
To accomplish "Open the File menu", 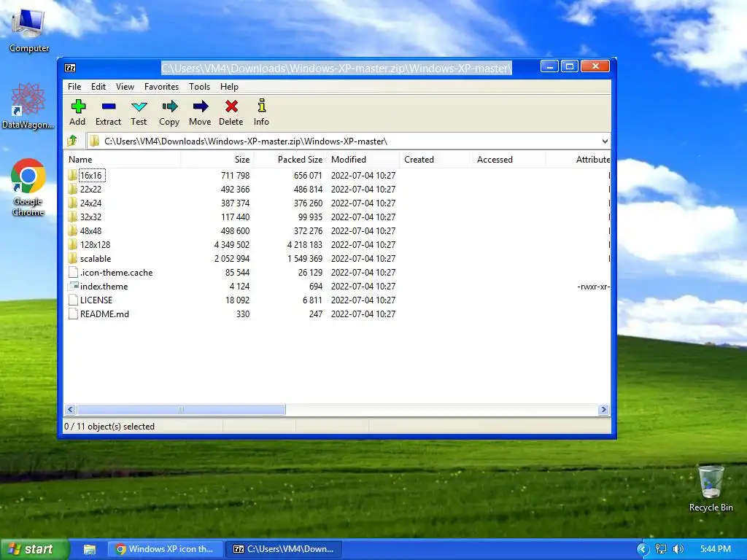I will pos(74,87).
